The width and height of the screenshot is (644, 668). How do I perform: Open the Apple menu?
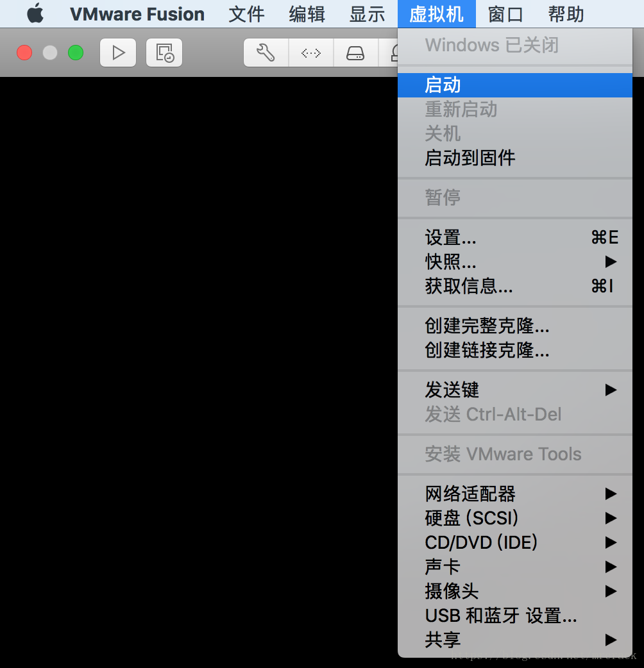tap(35, 13)
